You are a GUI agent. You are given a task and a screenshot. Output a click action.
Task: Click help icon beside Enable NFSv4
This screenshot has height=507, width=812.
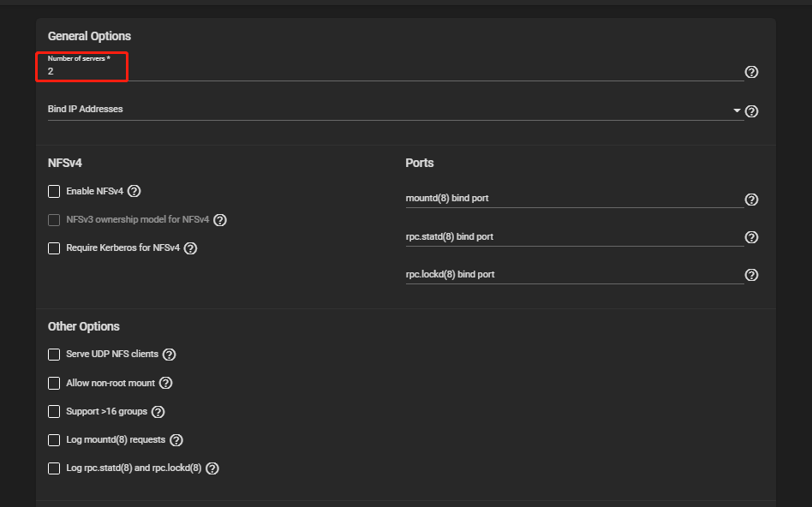134,192
